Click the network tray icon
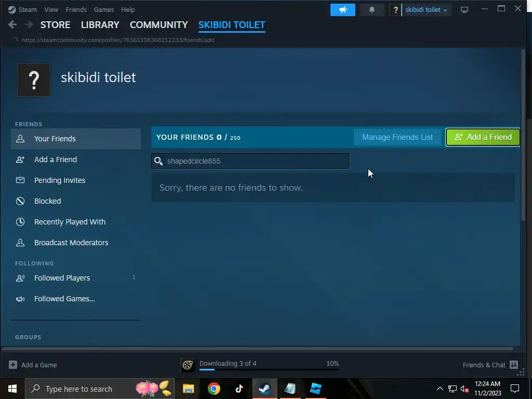The image size is (532, 399). tap(453, 389)
